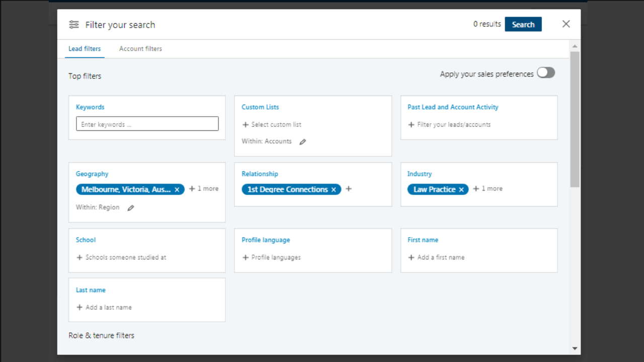Click plus icon for Profile languages

[x=246, y=257]
